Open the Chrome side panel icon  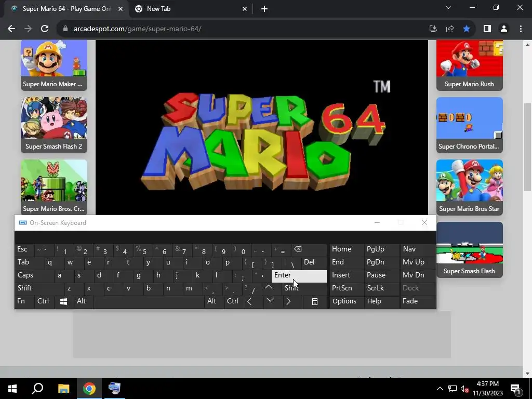click(487, 29)
